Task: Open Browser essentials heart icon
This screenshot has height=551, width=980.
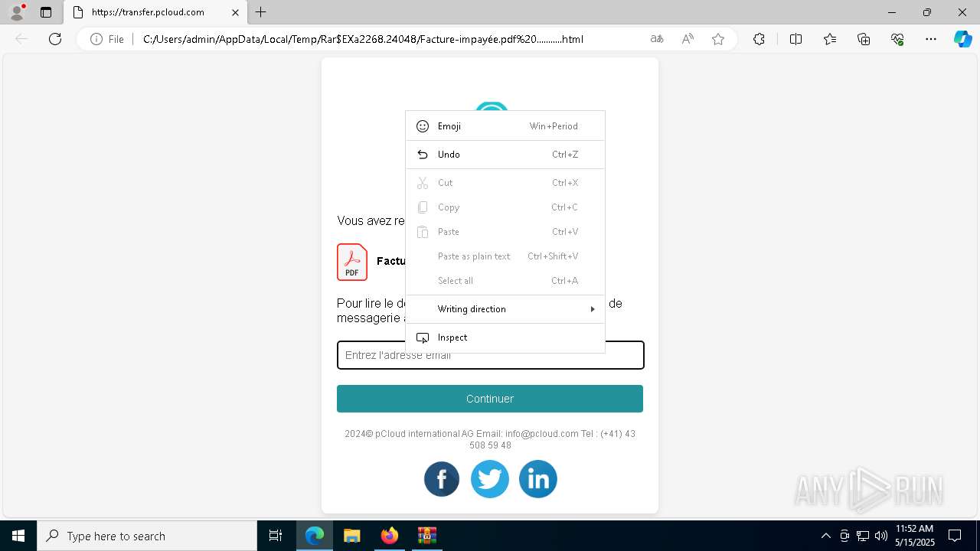Action: (897, 39)
